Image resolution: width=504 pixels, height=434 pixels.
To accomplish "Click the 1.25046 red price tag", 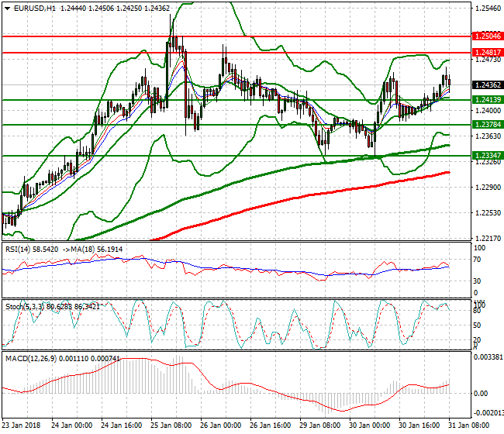I will click(x=488, y=36).
